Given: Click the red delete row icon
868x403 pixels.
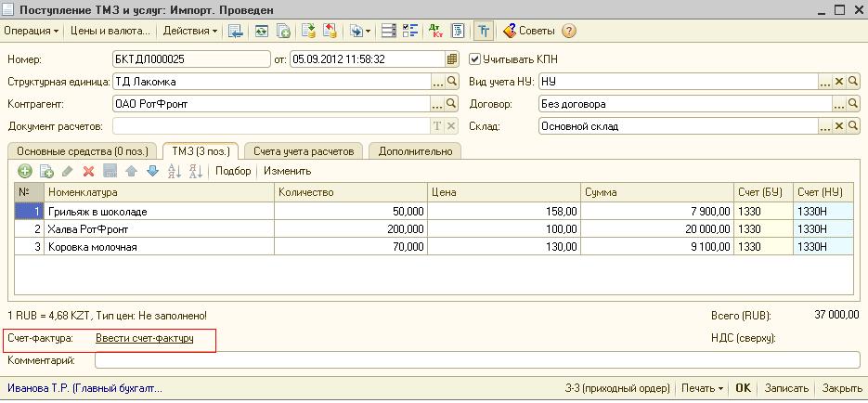Looking at the screenshot, I should (89, 171).
